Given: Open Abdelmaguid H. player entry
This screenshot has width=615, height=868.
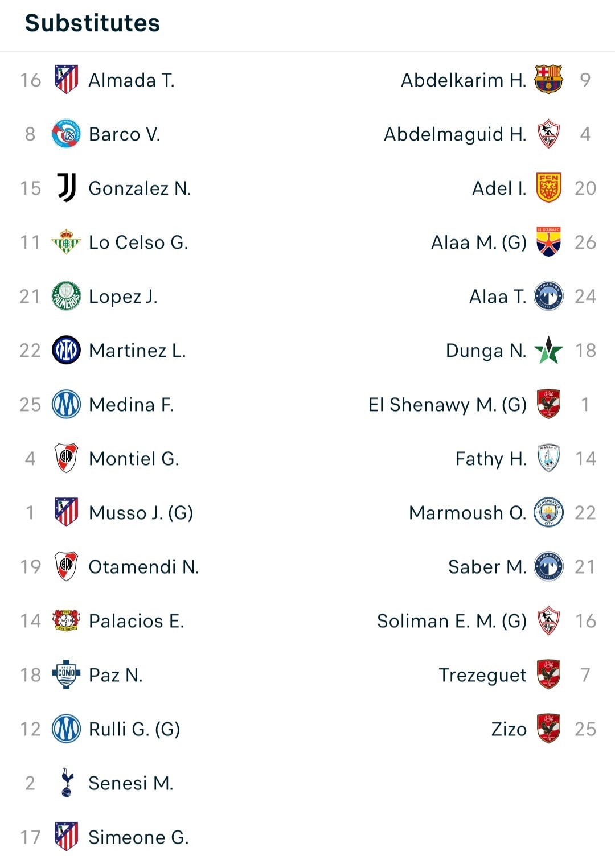Looking at the screenshot, I should (456, 134).
